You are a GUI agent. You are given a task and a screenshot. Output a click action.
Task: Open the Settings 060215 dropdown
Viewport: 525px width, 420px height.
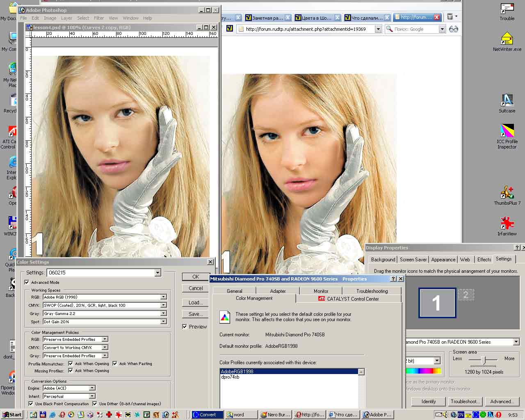click(157, 272)
